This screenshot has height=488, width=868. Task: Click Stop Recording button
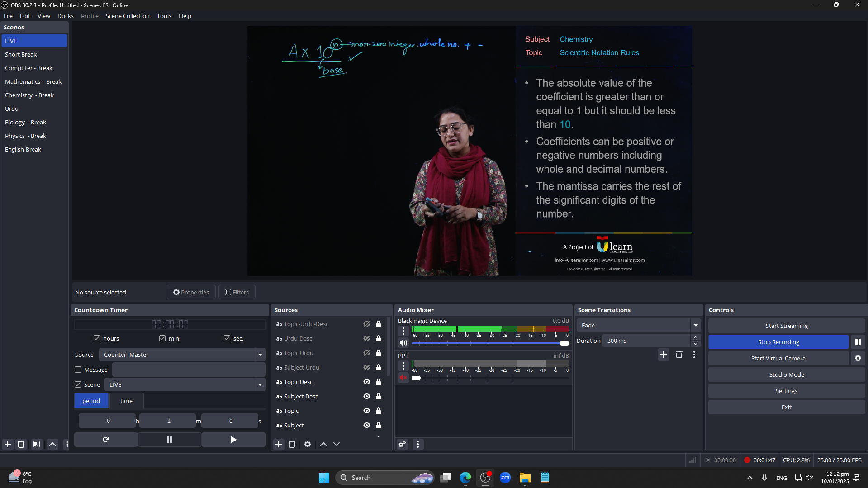778,342
